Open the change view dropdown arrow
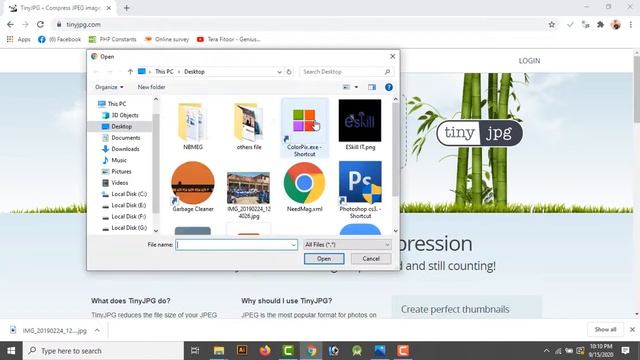Image resolution: width=640 pixels, height=360 pixels. coord(356,87)
